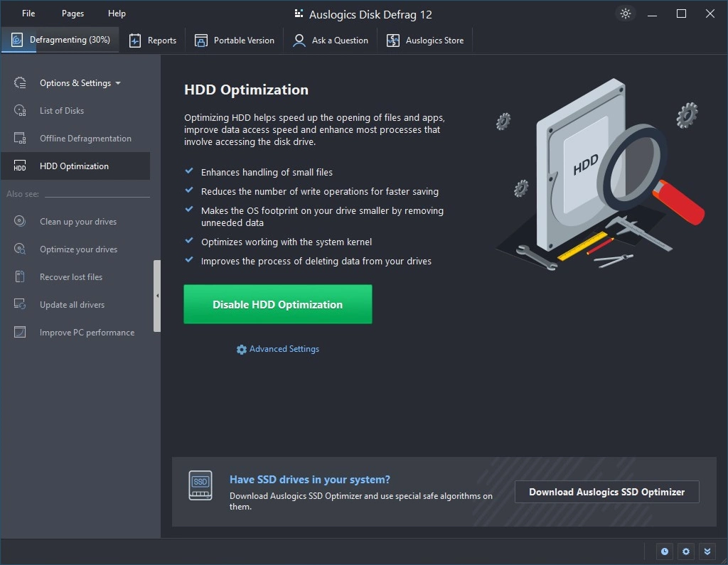Open the Auslogics Store tab
Screen dimensions: 728x565
[425, 41]
